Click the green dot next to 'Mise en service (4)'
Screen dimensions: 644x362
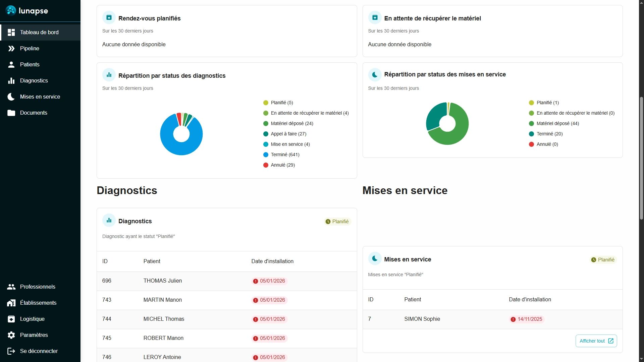(266, 144)
